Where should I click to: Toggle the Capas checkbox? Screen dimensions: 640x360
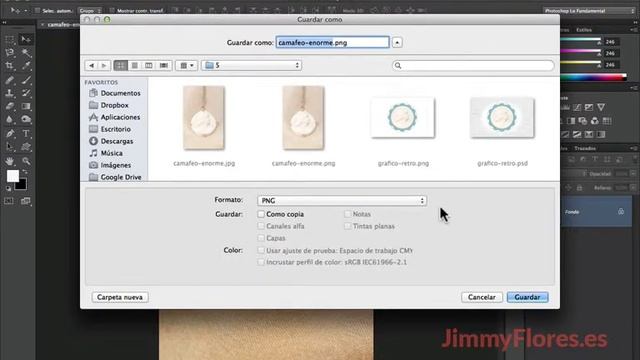[x=261, y=238]
